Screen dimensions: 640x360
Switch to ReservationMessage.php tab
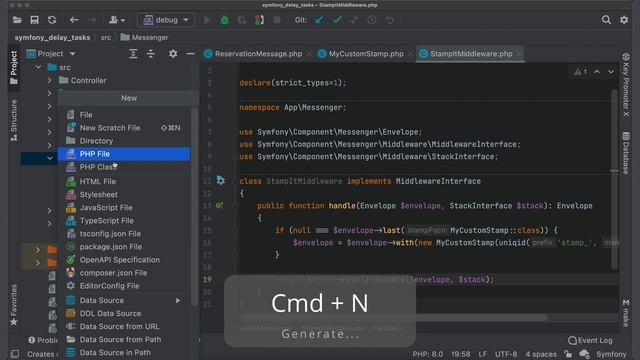pos(258,54)
